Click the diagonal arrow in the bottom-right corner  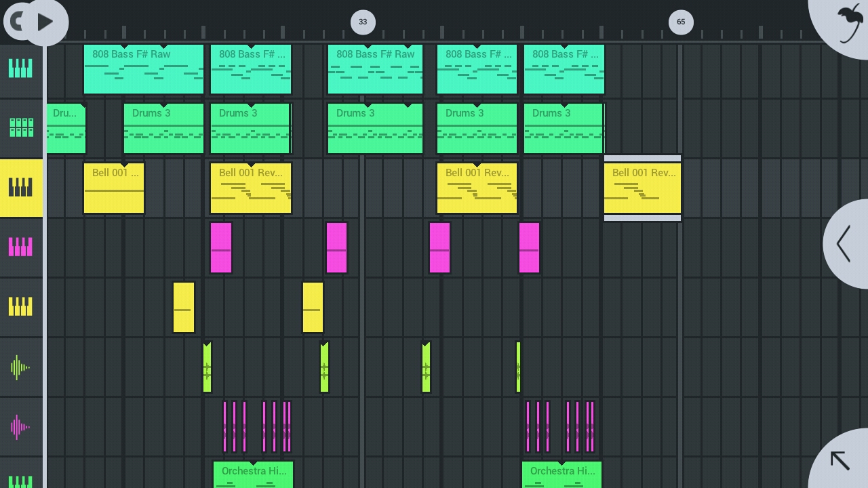click(x=841, y=461)
